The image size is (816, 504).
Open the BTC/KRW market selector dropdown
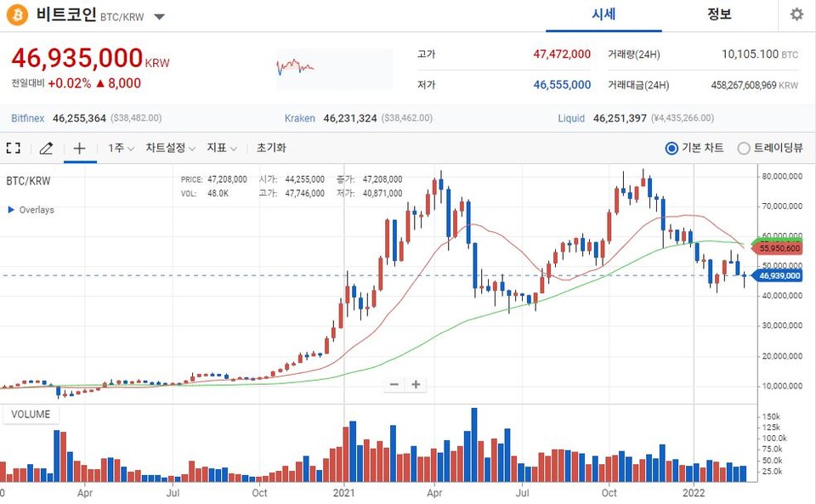coord(160,16)
